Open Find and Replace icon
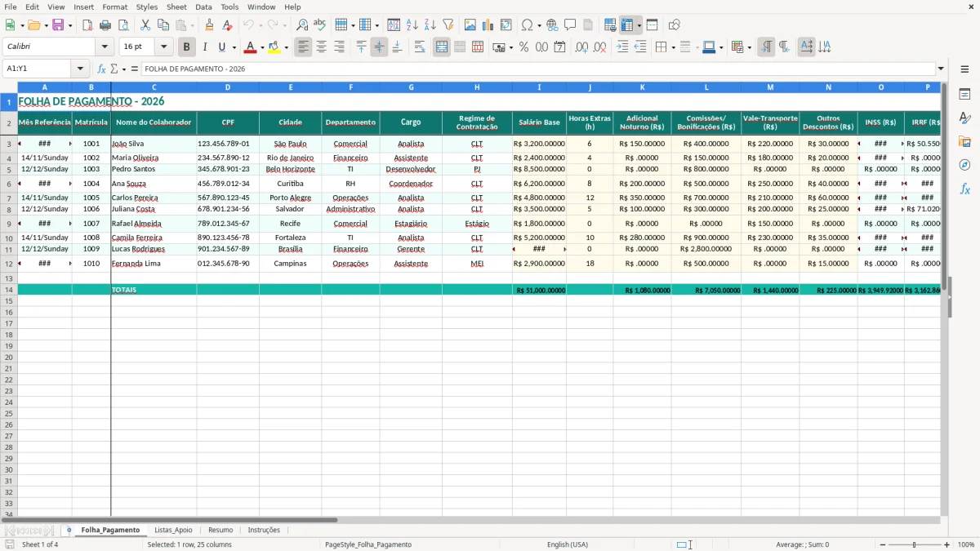 click(x=302, y=25)
